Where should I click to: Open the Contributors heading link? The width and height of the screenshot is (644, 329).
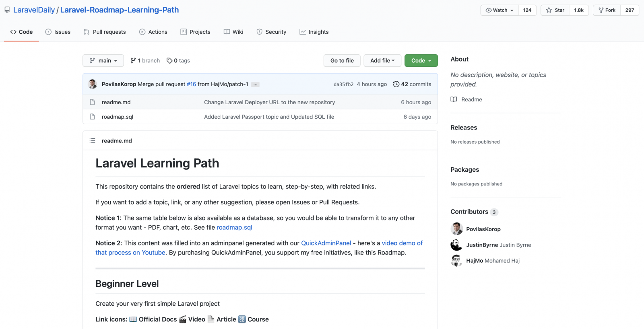pos(474,212)
